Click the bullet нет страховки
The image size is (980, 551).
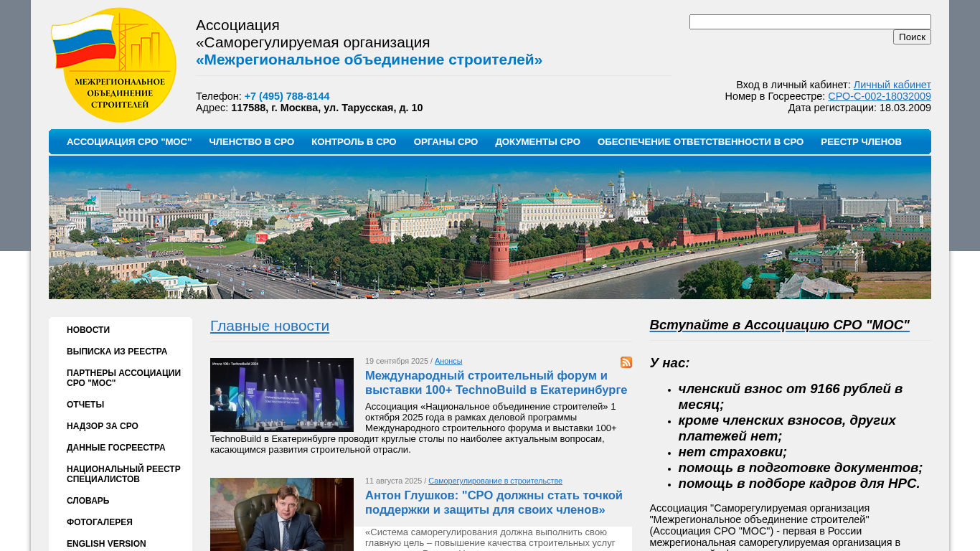(732, 452)
